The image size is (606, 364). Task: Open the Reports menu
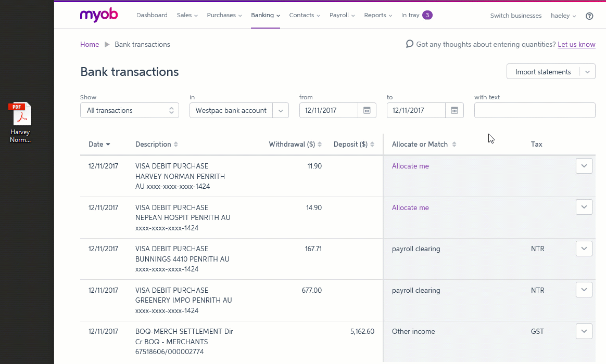tap(378, 16)
